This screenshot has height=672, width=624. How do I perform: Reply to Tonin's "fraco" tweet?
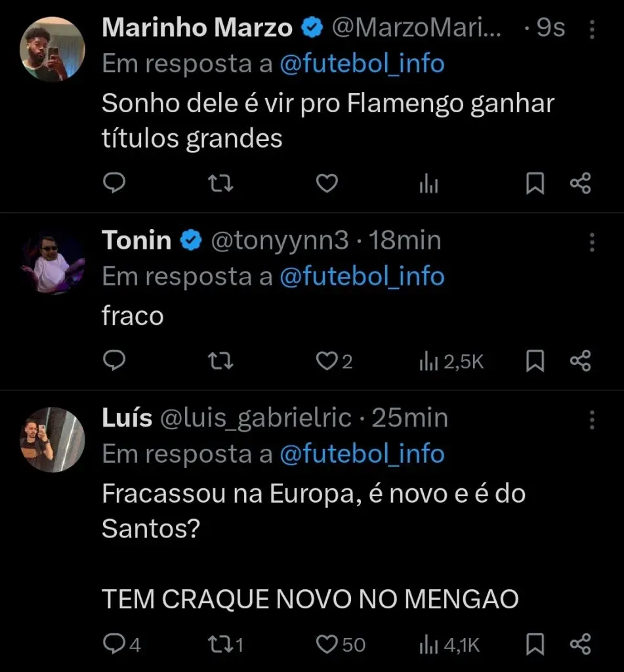coord(115,362)
